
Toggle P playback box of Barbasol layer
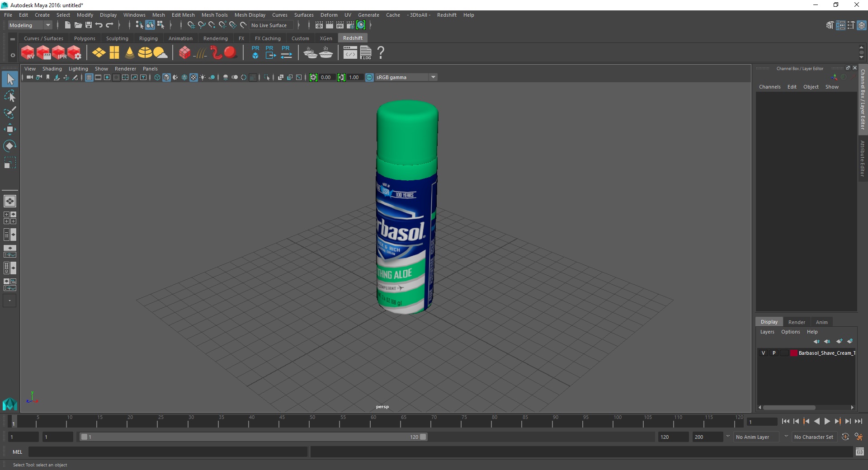(x=774, y=353)
